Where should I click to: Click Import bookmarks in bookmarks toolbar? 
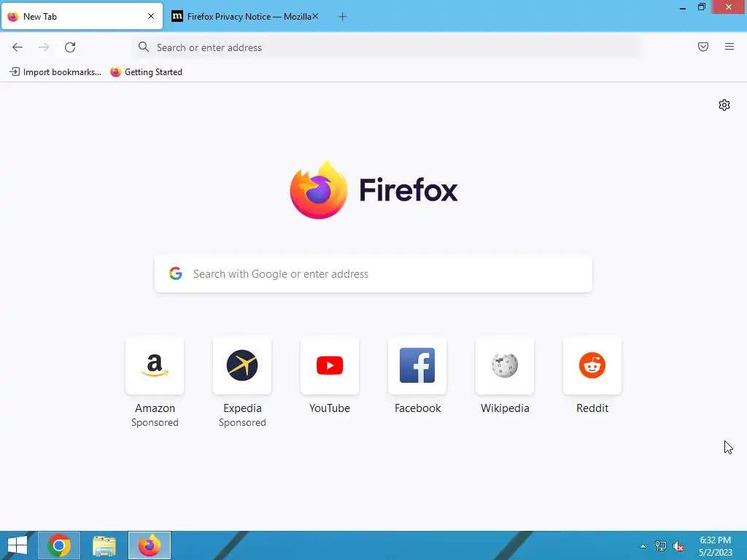click(55, 72)
